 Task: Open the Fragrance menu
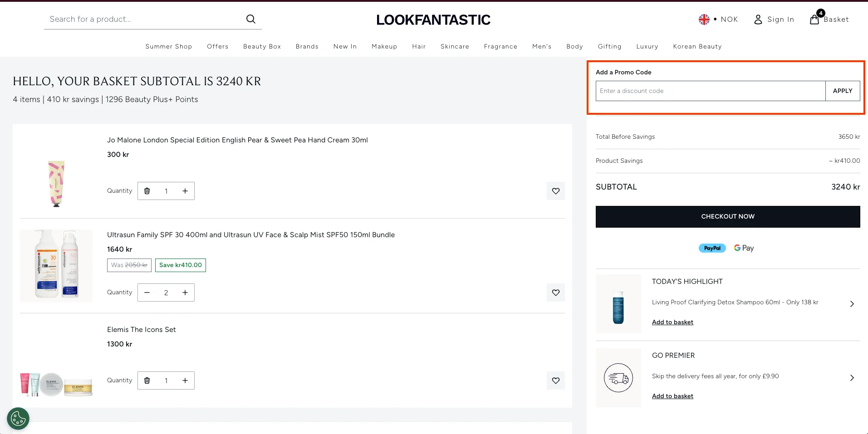pos(500,46)
